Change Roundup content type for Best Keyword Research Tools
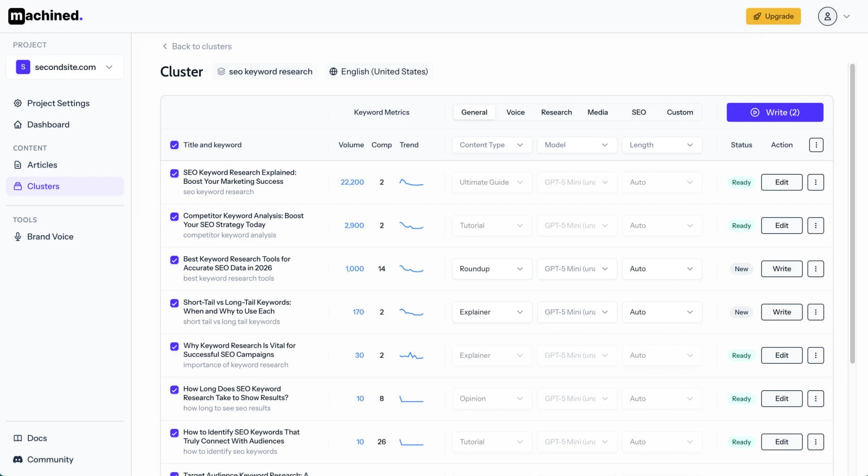The image size is (868, 476). pyautogui.click(x=492, y=269)
